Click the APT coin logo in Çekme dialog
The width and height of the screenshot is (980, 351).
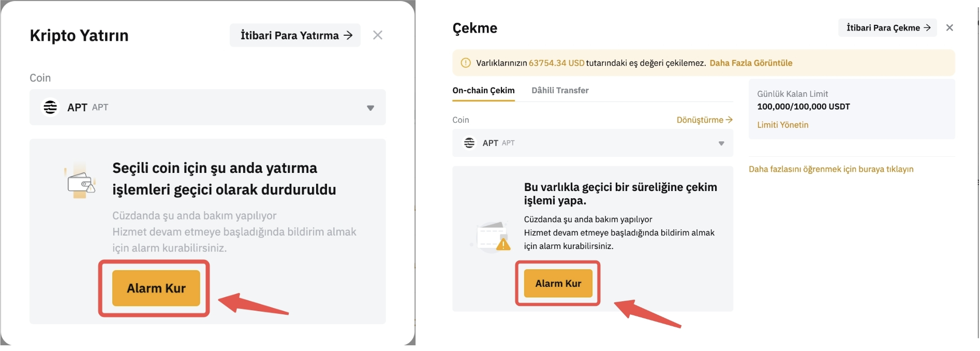[x=469, y=143]
